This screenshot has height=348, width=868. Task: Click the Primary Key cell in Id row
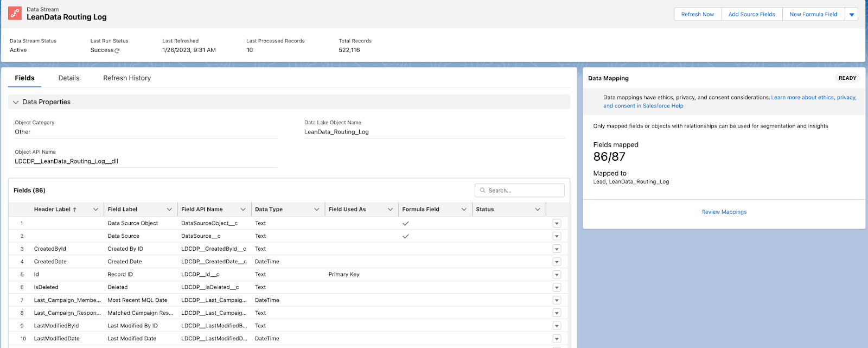pos(344,275)
